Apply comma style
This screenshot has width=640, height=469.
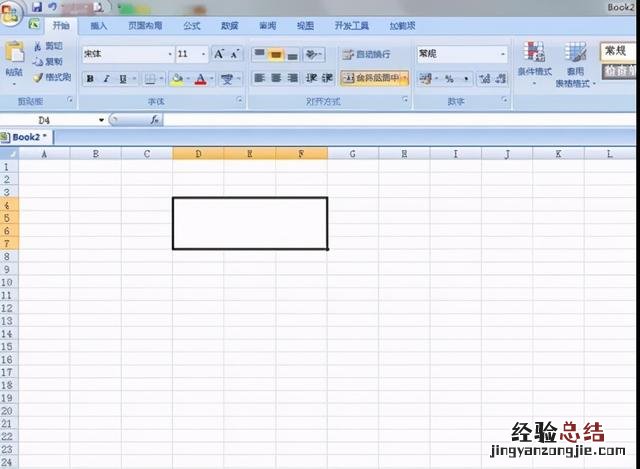466,78
